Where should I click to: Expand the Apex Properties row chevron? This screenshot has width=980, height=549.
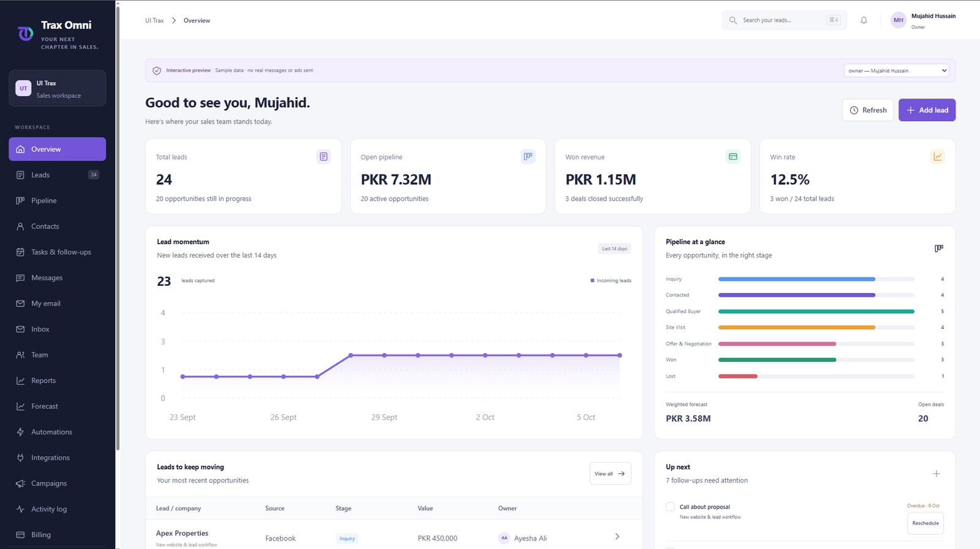pyautogui.click(x=617, y=537)
